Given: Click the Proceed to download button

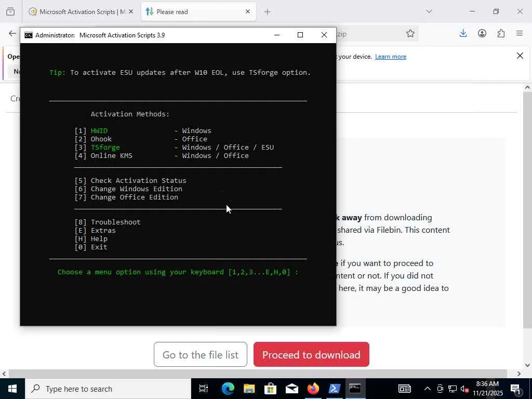Looking at the screenshot, I should click(311, 354).
